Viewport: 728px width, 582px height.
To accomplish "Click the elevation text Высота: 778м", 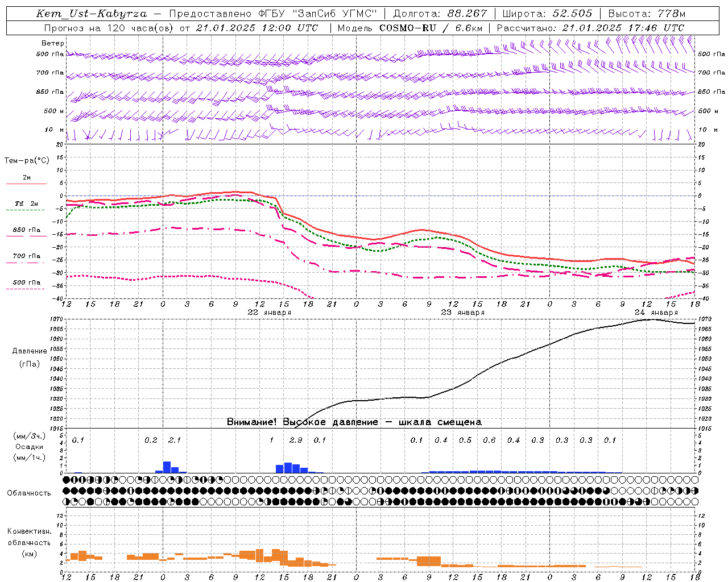I will [x=647, y=14].
